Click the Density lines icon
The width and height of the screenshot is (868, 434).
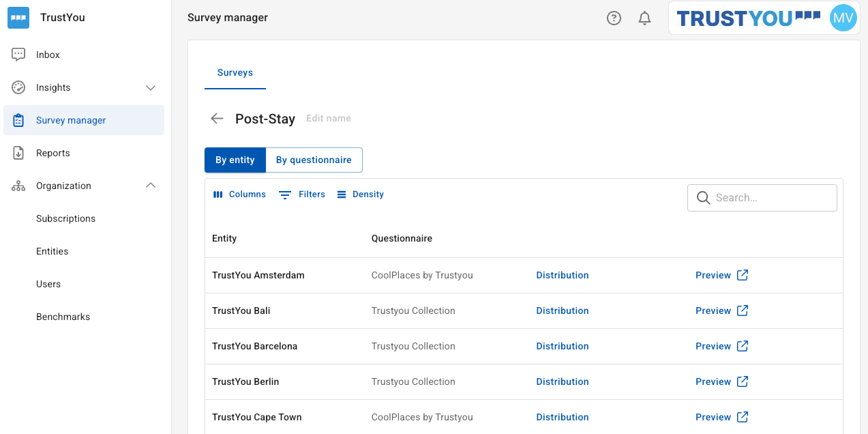coord(342,194)
